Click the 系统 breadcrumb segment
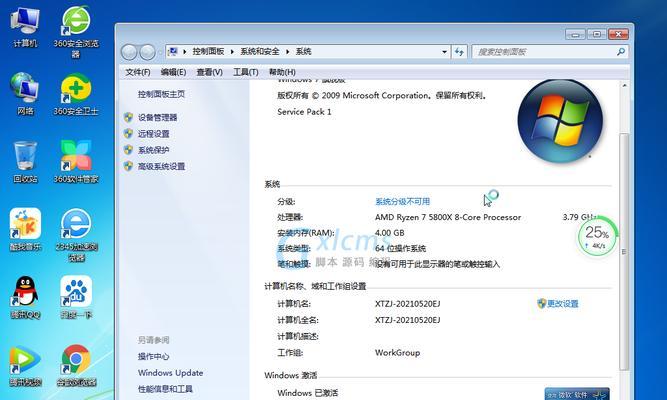Screen dimensions: 667x400 click(x=303, y=51)
